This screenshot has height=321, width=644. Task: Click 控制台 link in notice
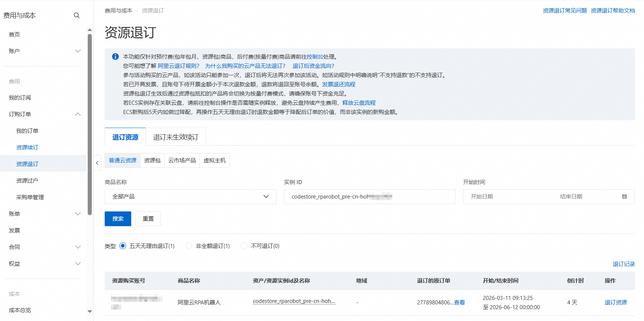(315, 57)
